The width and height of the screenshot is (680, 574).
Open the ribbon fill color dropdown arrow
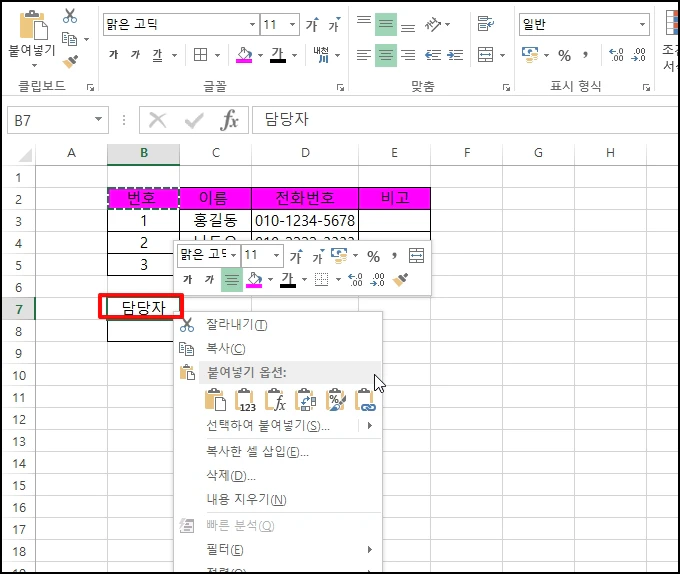[x=260, y=55]
